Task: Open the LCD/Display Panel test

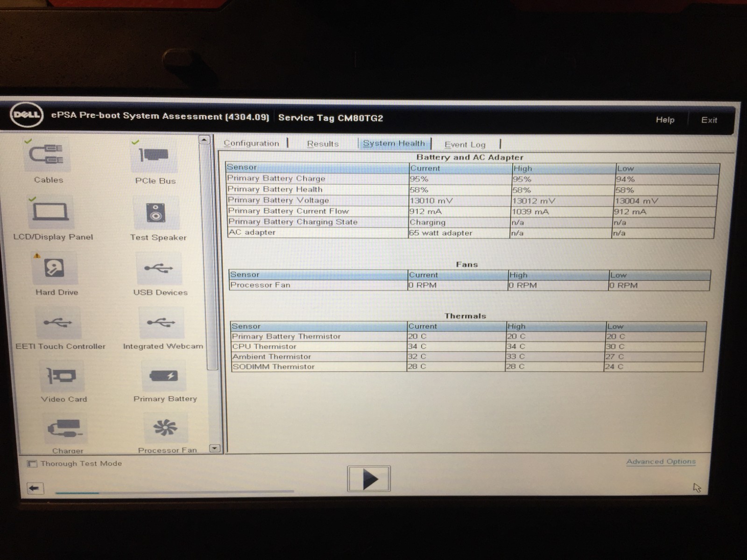Action: (x=50, y=212)
